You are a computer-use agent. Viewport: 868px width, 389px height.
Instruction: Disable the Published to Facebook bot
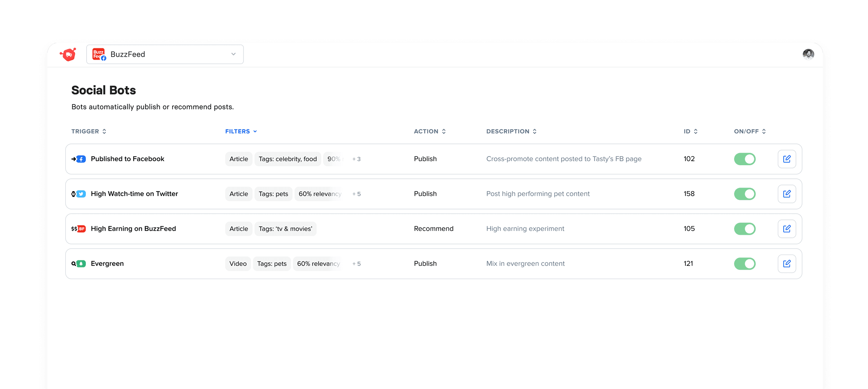click(745, 159)
